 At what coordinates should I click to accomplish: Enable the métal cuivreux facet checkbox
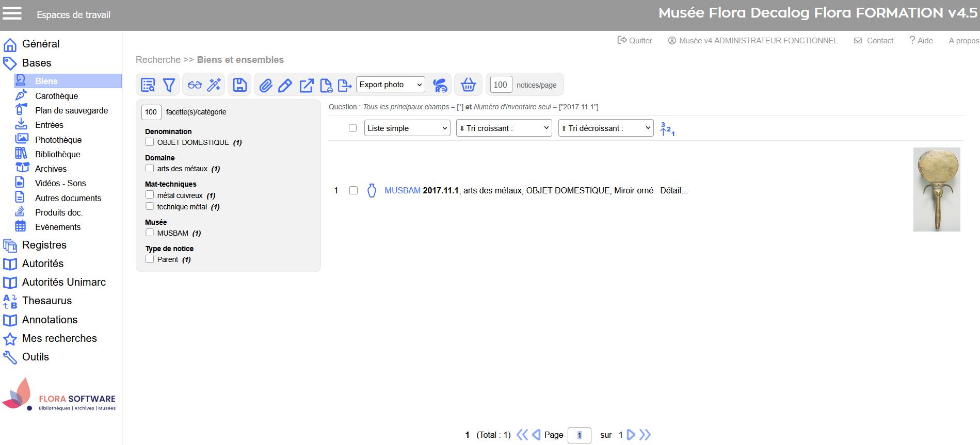(x=150, y=195)
